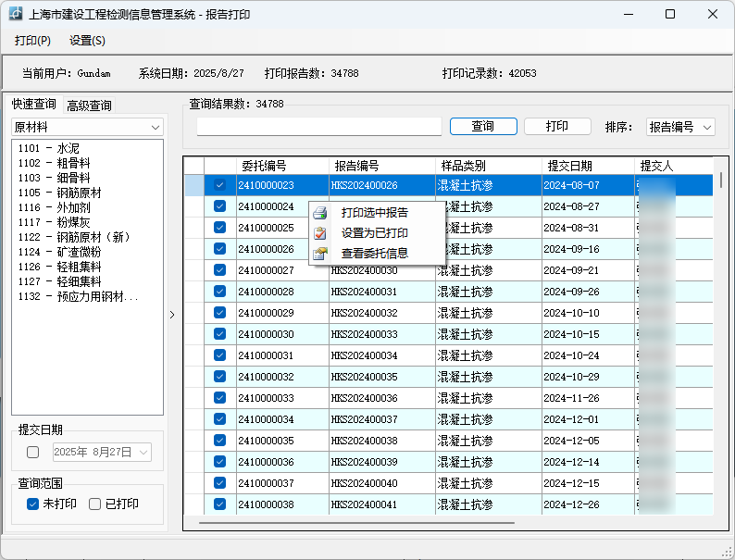
Task: Click the application icon in title bar
Action: pos(16,15)
